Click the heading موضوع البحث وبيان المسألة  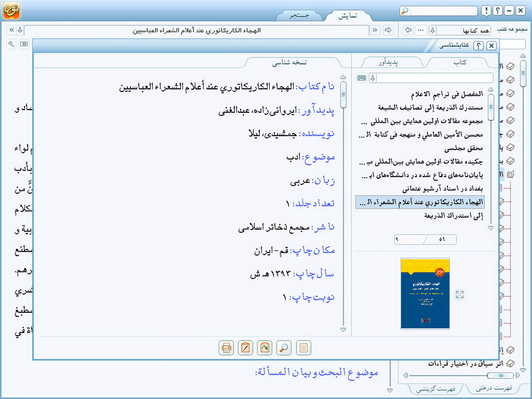click(316, 372)
